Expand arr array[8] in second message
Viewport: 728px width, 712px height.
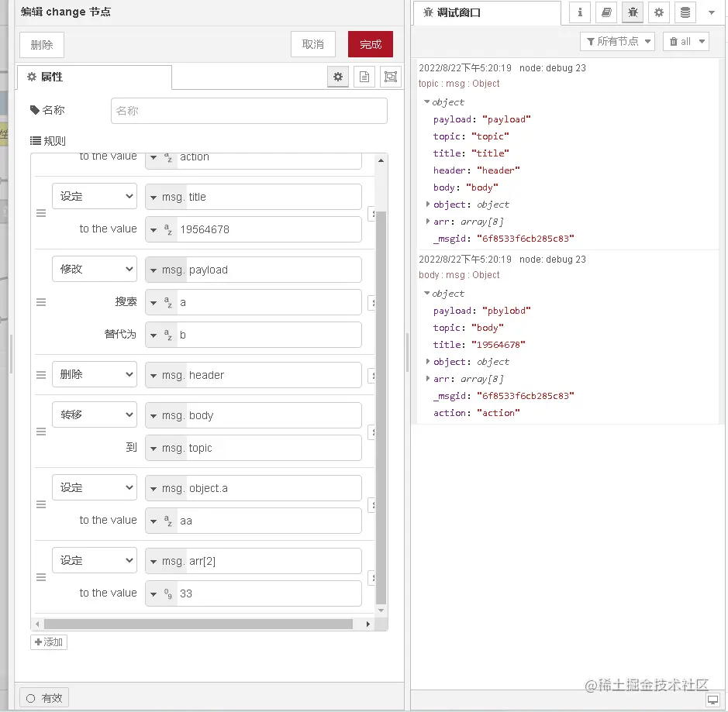tap(428, 379)
